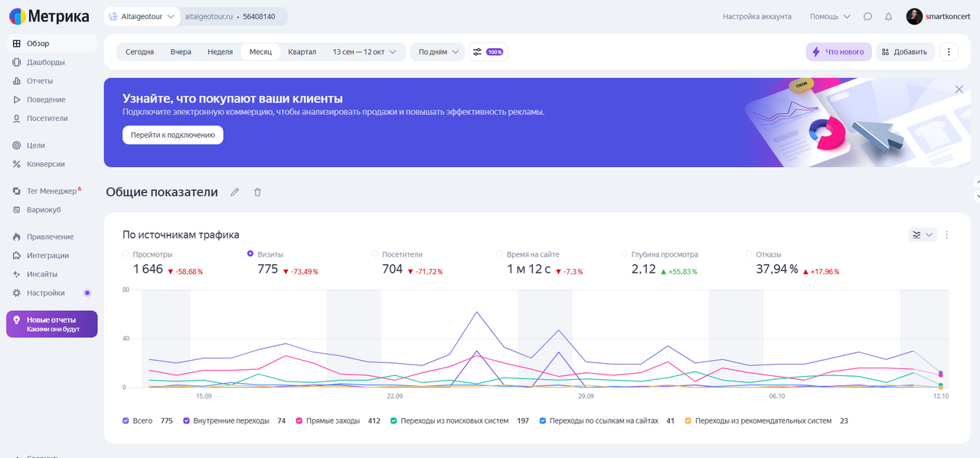Select the Вчера period tab

[x=181, y=52]
